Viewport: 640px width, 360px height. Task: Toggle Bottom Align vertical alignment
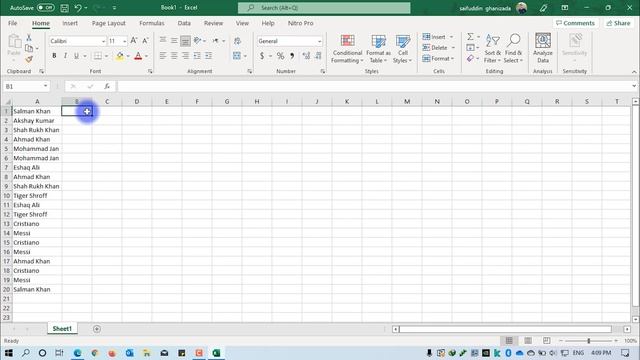[185, 41]
